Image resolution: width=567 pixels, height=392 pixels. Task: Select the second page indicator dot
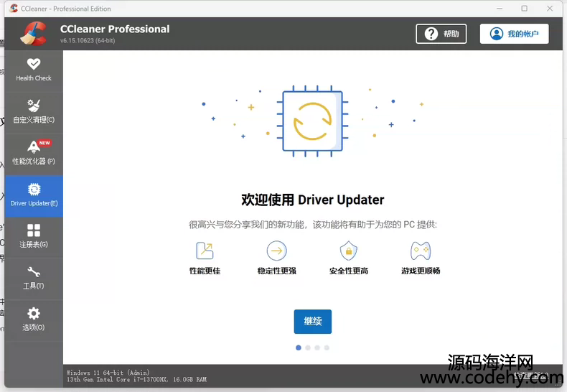click(308, 347)
